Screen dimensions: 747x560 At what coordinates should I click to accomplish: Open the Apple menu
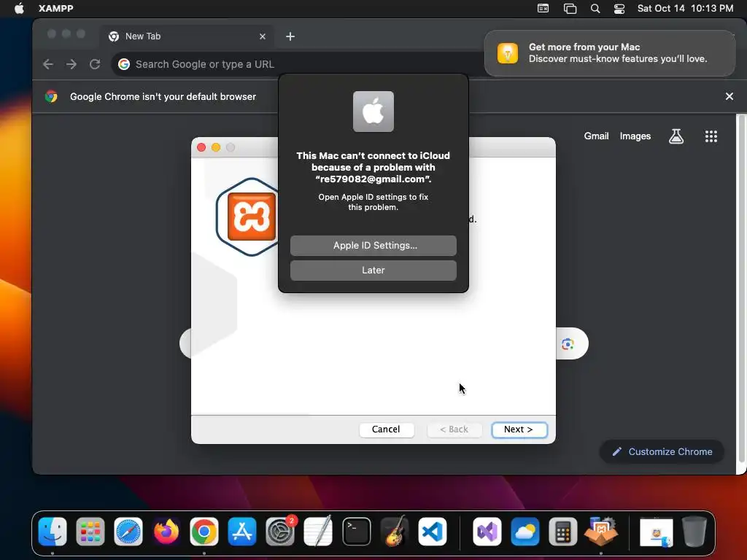tap(19, 8)
